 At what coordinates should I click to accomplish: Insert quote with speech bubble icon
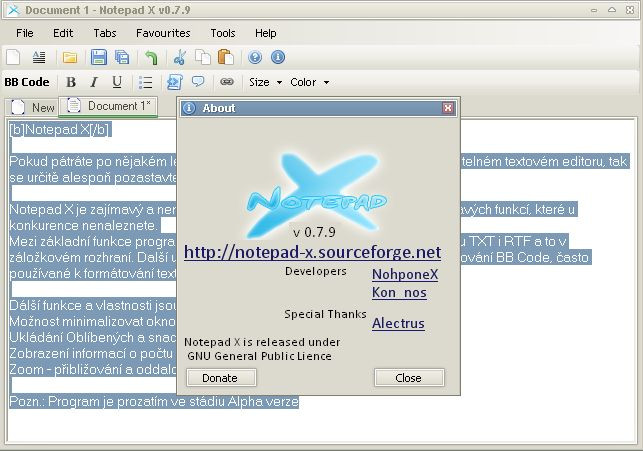pyautogui.click(x=198, y=81)
